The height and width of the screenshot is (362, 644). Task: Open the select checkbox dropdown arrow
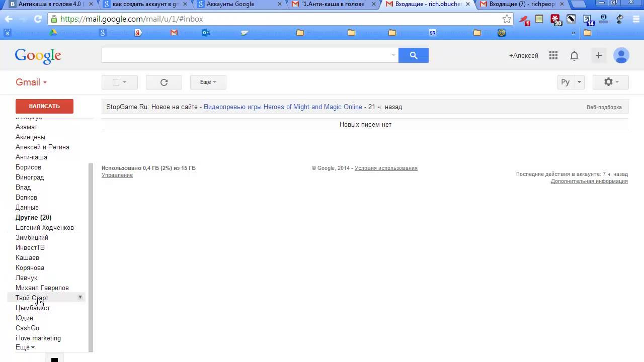point(125,82)
